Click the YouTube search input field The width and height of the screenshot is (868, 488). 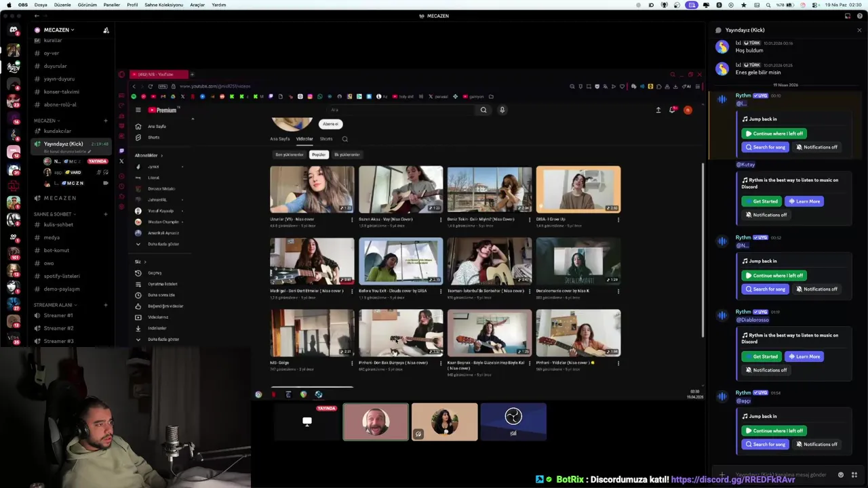(x=400, y=110)
